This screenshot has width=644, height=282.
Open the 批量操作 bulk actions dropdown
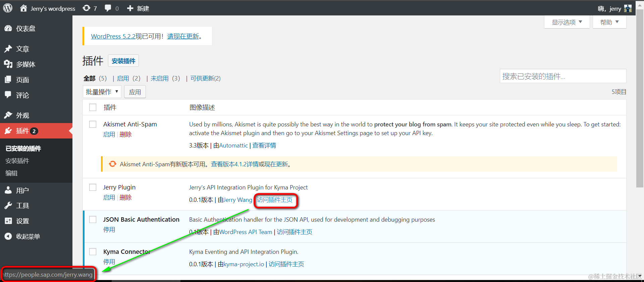click(102, 92)
